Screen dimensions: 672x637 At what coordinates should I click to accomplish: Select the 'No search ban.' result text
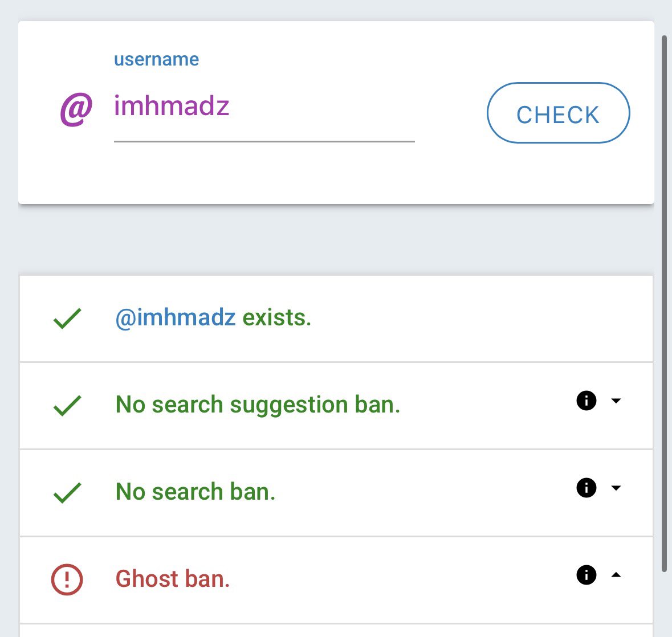pos(196,492)
